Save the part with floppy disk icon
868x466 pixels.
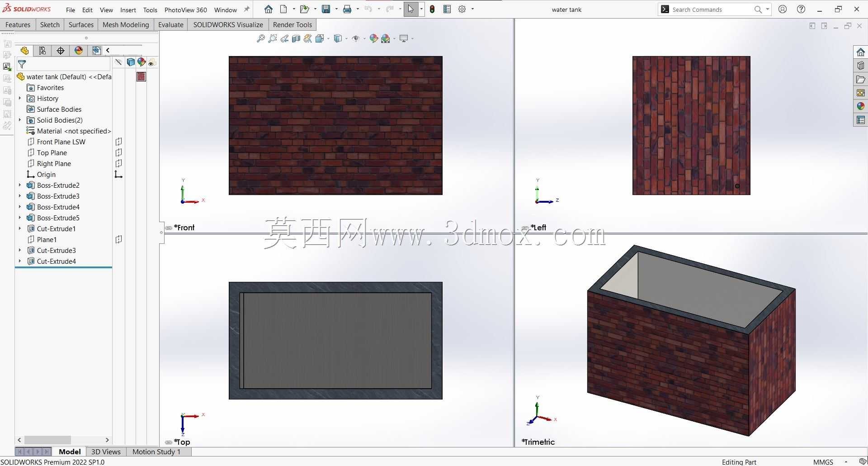click(326, 9)
